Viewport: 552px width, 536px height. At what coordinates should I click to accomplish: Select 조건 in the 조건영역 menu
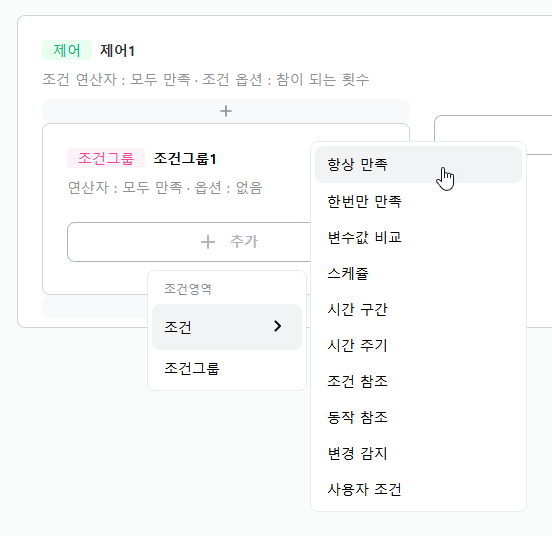(x=227, y=327)
